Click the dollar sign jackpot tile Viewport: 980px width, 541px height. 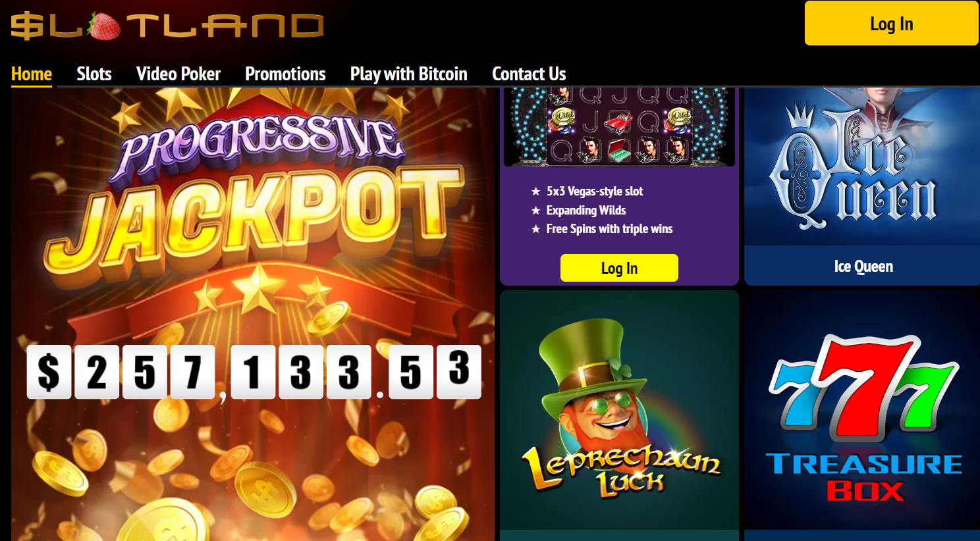[x=49, y=372]
